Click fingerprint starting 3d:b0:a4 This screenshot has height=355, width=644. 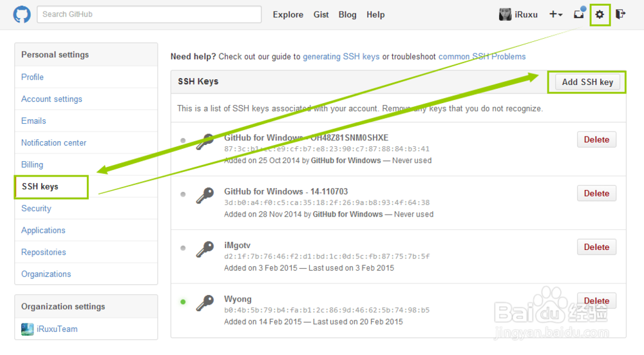(327, 202)
